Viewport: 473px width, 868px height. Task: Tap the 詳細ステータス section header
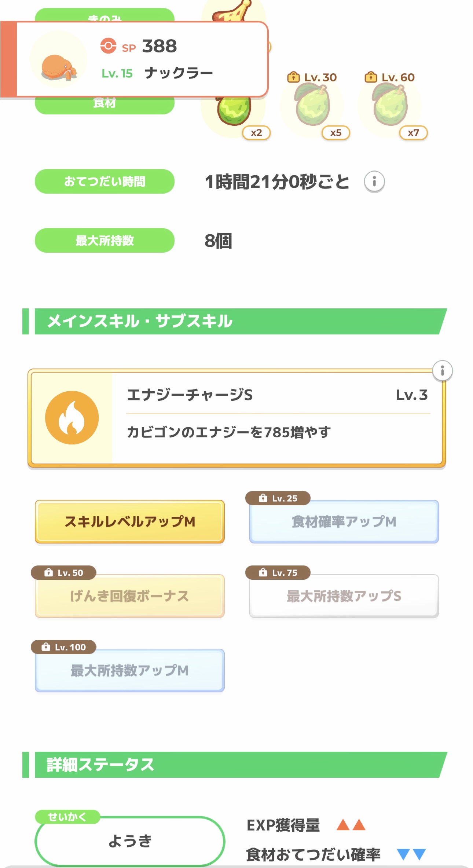pos(235,765)
